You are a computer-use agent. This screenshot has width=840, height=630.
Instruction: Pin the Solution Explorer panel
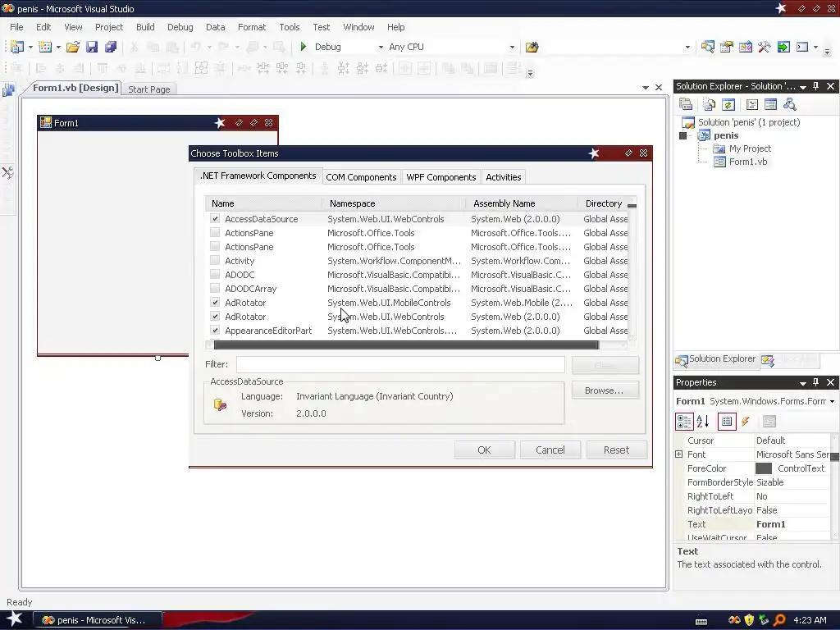816,86
